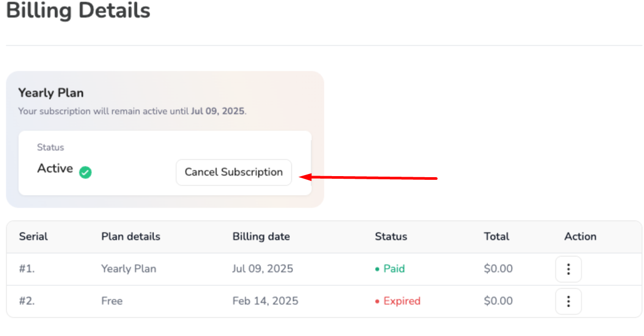Click the Jul 09, 2025 billing date cell

click(263, 269)
